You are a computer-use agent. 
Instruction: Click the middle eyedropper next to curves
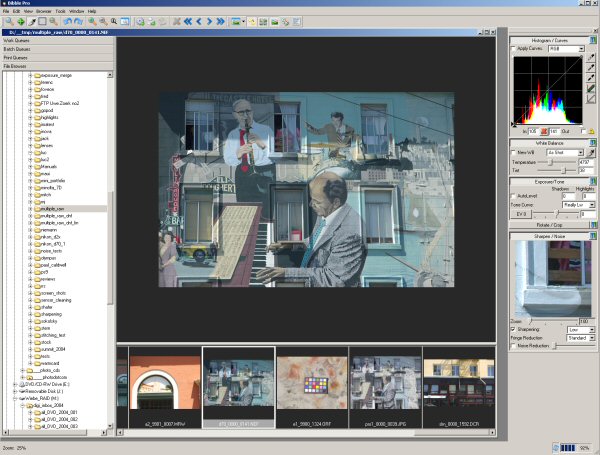tap(591, 68)
